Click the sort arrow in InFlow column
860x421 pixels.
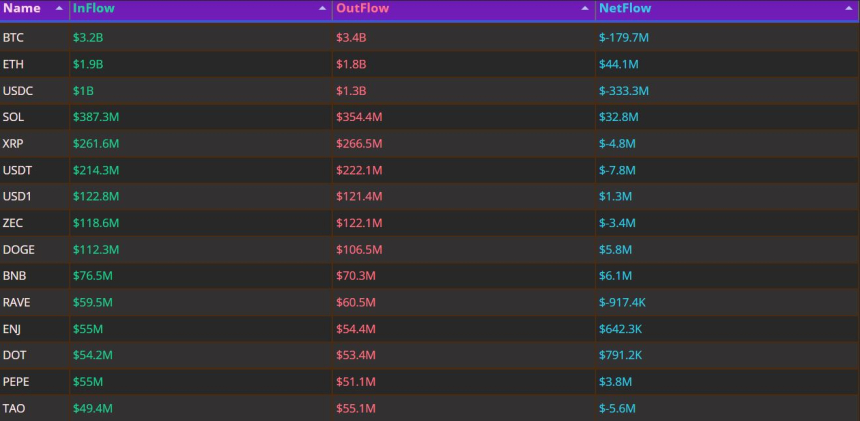tap(322, 8)
